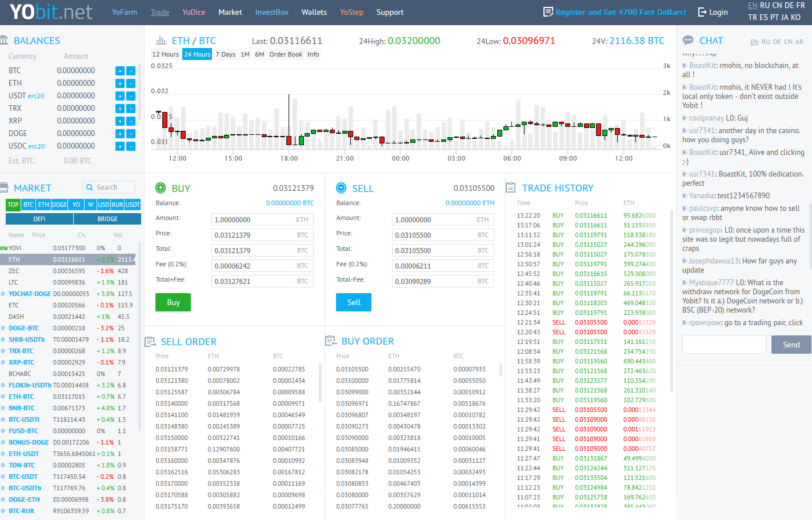Click BUY balance 0.00000000 BTC link

point(290,203)
